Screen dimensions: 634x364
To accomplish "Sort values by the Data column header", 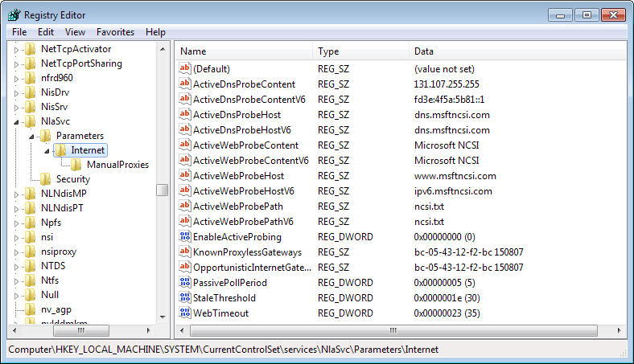I will 517,51.
